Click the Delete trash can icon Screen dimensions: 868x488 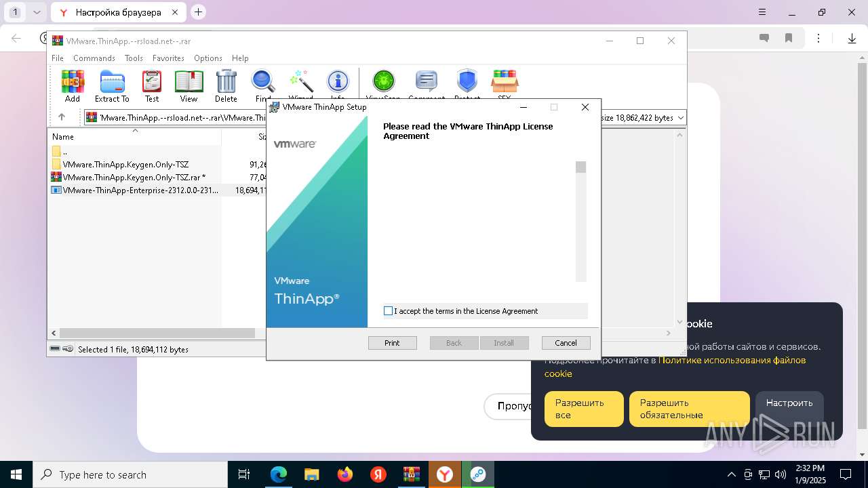click(226, 85)
